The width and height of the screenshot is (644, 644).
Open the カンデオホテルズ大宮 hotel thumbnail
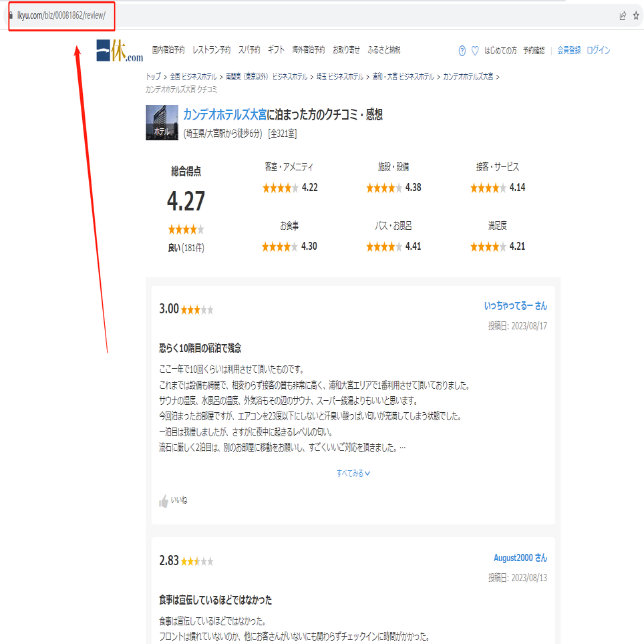[162, 122]
